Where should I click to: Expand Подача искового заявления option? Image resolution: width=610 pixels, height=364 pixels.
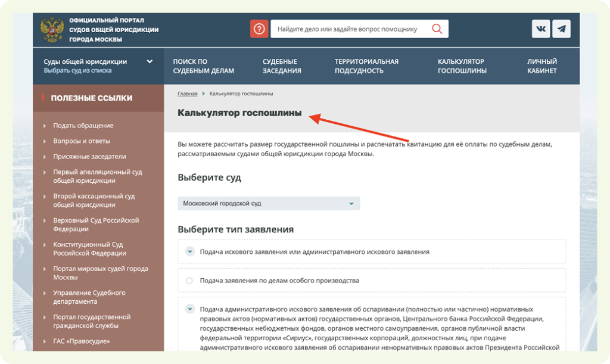coord(189,251)
